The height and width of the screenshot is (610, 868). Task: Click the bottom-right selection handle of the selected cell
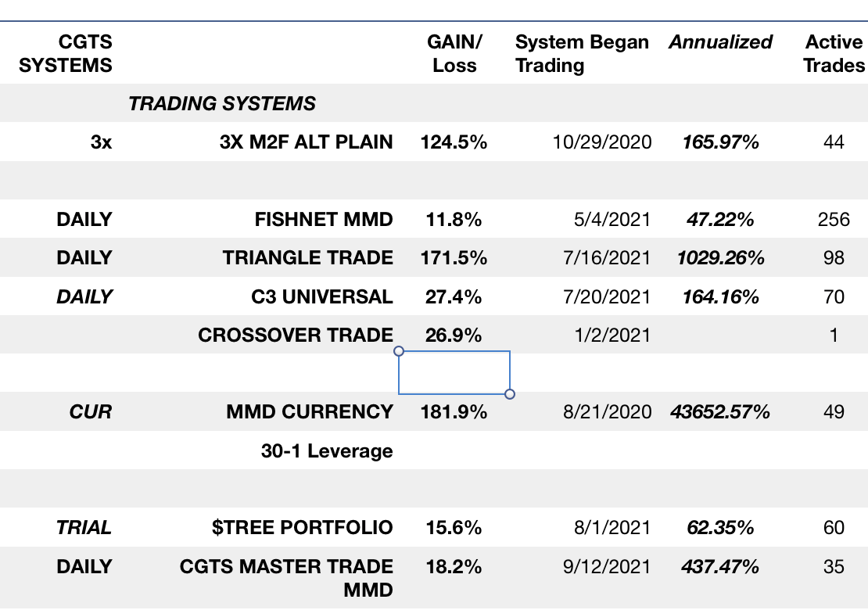click(x=511, y=394)
